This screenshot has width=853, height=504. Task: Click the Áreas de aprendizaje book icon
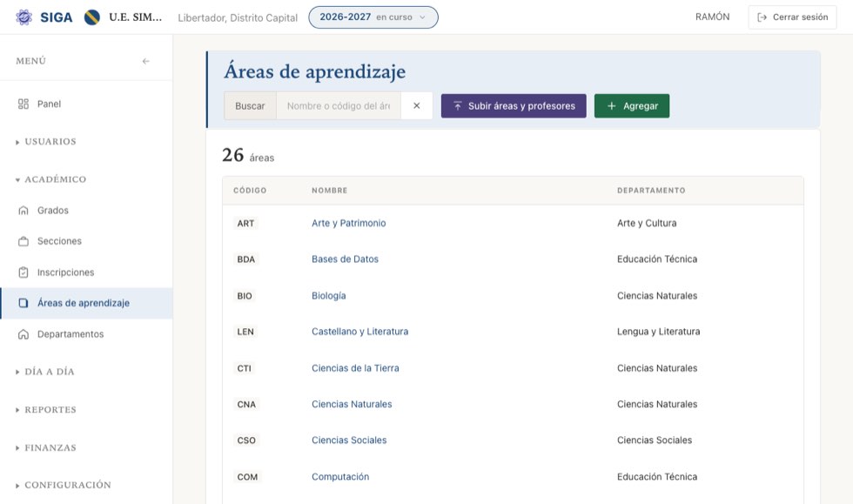[x=24, y=303]
